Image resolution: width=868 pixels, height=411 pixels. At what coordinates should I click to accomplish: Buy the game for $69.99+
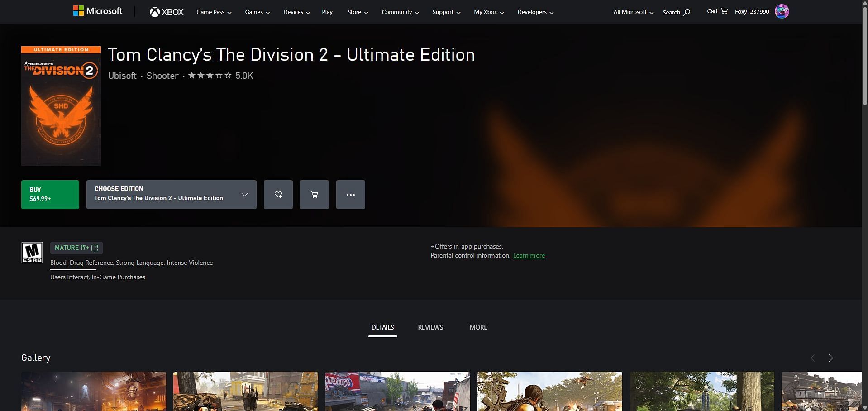(x=50, y=195)
